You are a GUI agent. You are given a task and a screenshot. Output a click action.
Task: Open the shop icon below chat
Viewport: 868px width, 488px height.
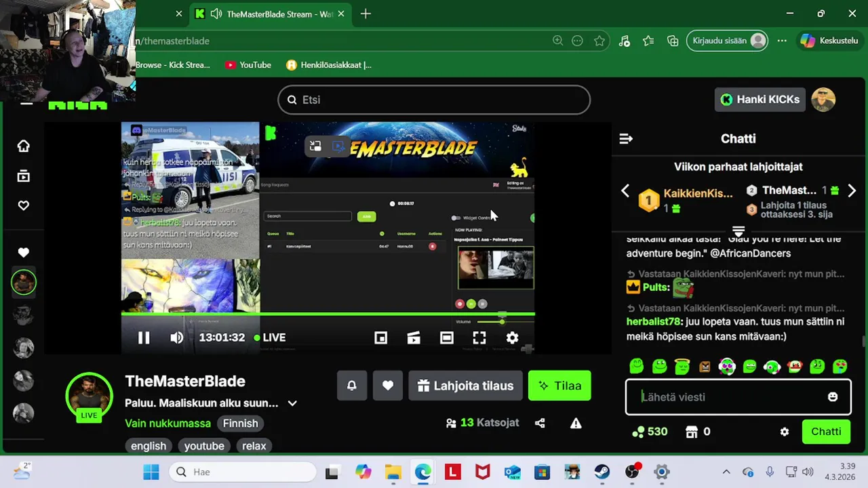(x=692, y=432)
